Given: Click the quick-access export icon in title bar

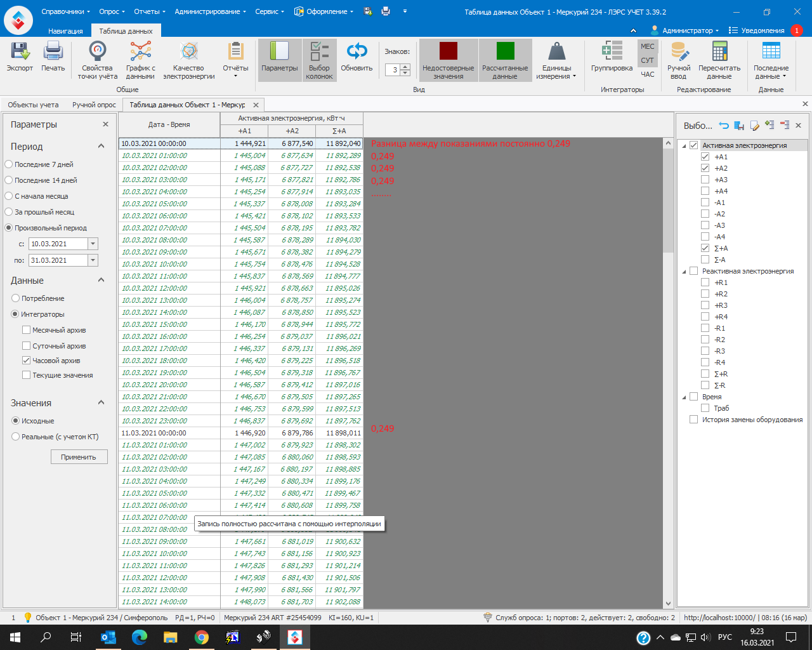Looking at the screenshot, I should click(368, 11).
